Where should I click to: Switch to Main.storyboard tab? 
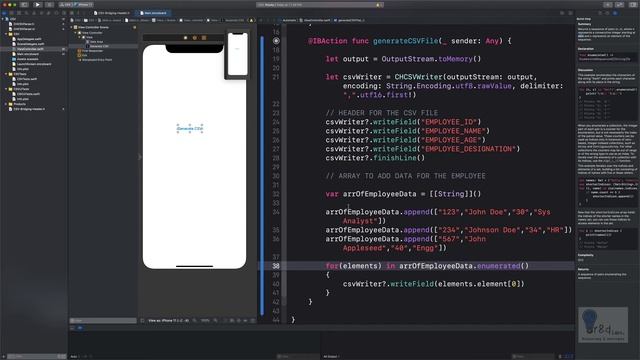(154, 13)
